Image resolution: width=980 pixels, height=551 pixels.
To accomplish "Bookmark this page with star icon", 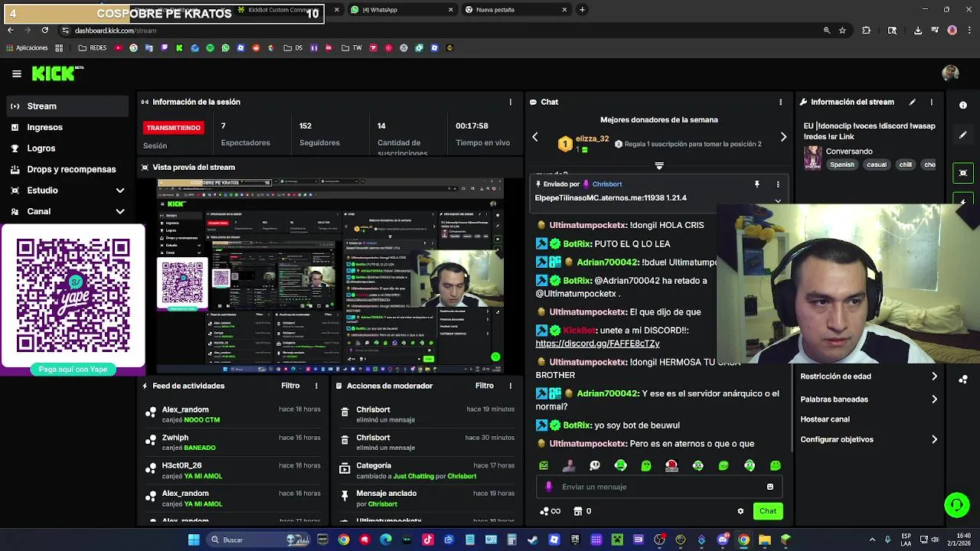I will click(842, 31).
